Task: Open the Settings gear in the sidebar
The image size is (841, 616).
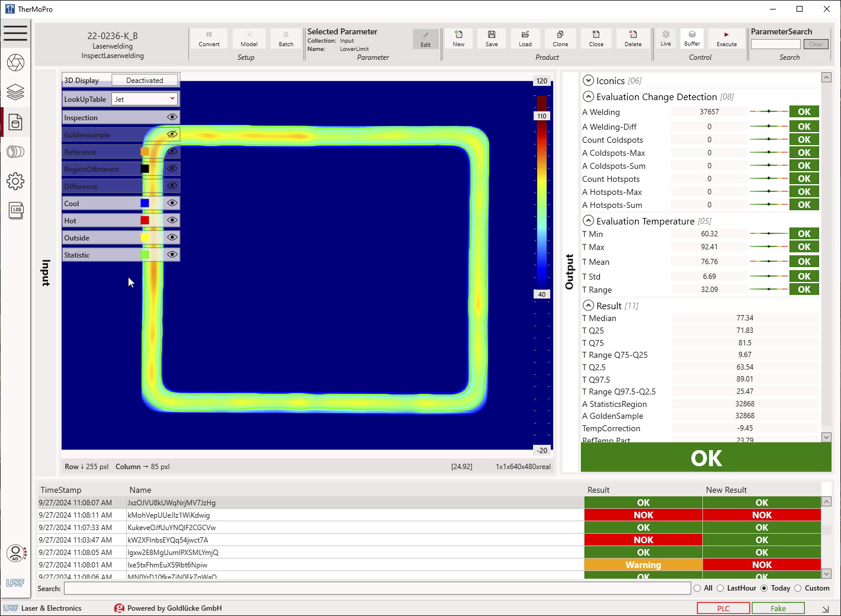Action: 16,181
